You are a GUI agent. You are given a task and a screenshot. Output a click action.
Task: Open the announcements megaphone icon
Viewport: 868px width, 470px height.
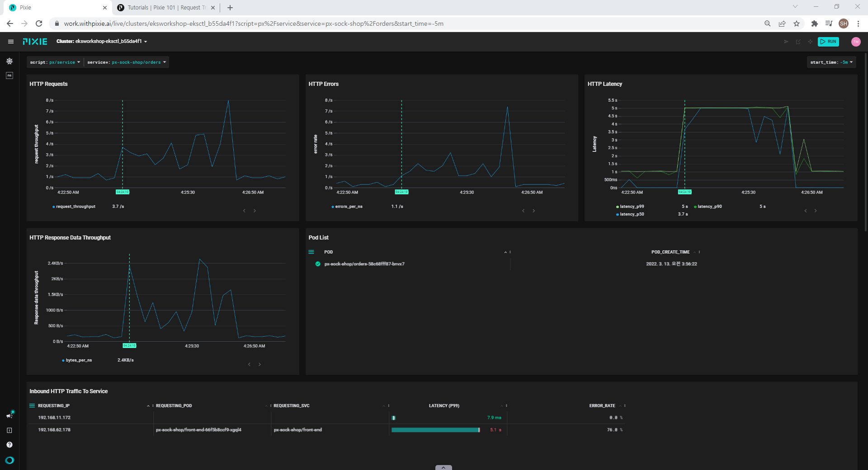coord(9,415)
